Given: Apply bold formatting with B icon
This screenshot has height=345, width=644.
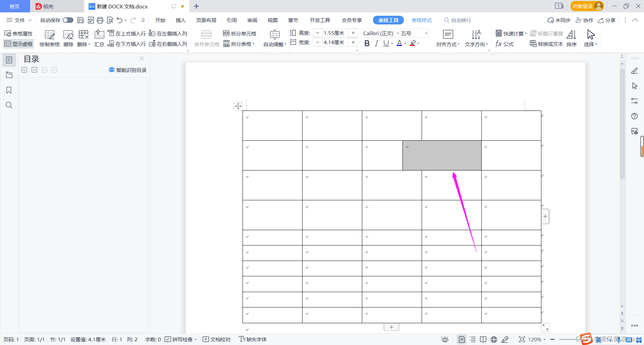Looking at the screenshot, I should (367, 43).
